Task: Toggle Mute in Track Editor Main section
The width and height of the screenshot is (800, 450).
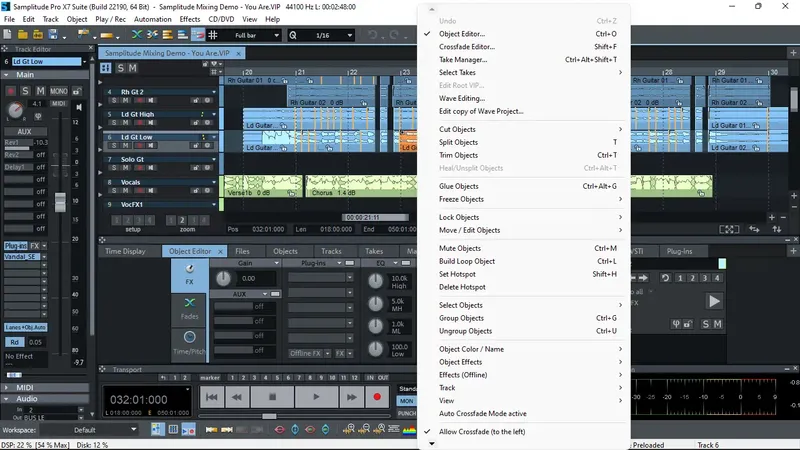Action: (x=40, y=91)
